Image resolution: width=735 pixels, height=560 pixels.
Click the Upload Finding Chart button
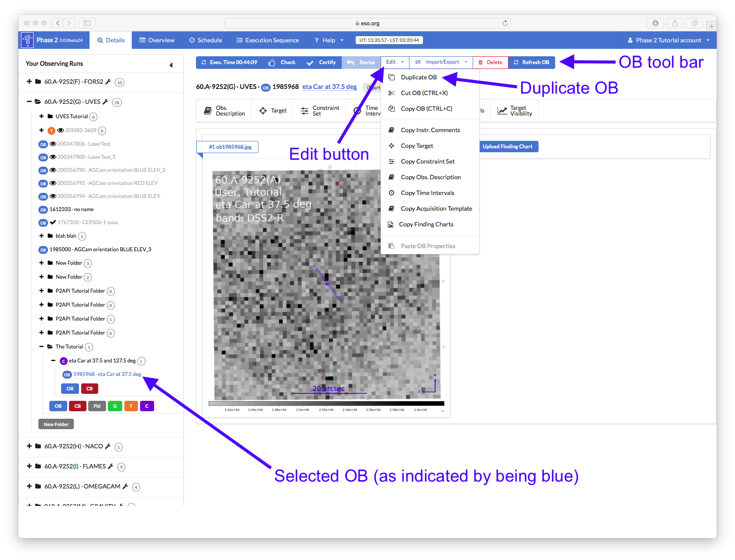pos(507,147)
